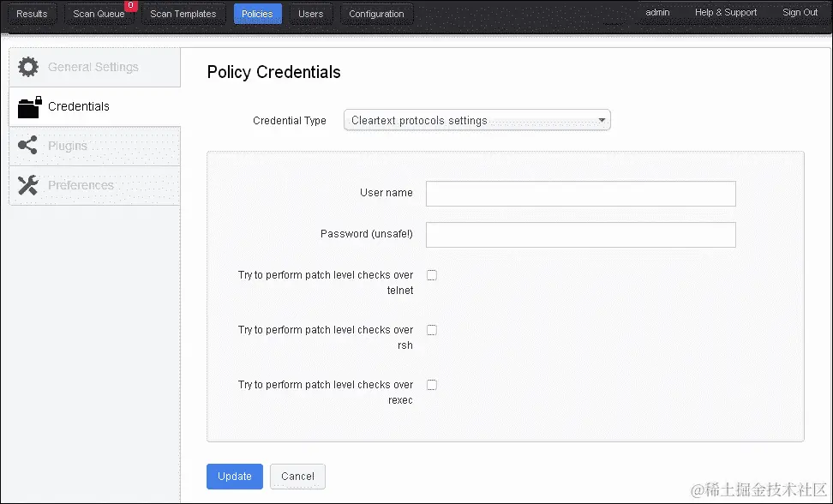Enable patch level checks over telnet
833x504 pixels.
(x=432, y=275)
